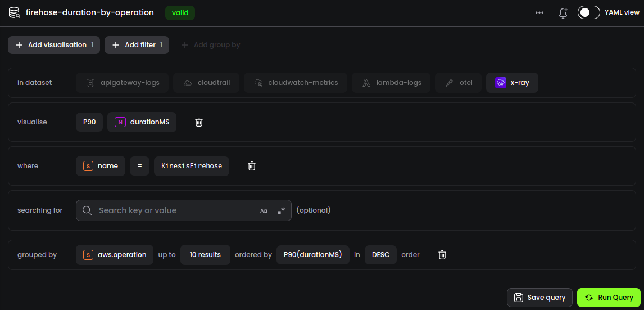This screenshot has width=644, height=310.
Task: Select the lambda-logs dataset
Action: point(392,83)
